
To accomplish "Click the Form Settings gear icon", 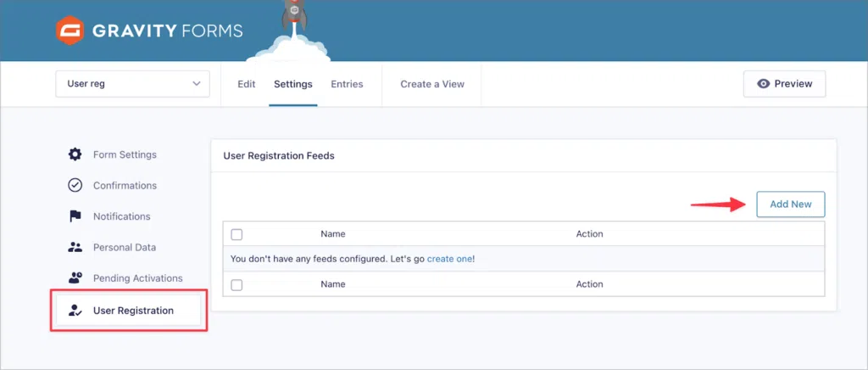I will point(75,154).
